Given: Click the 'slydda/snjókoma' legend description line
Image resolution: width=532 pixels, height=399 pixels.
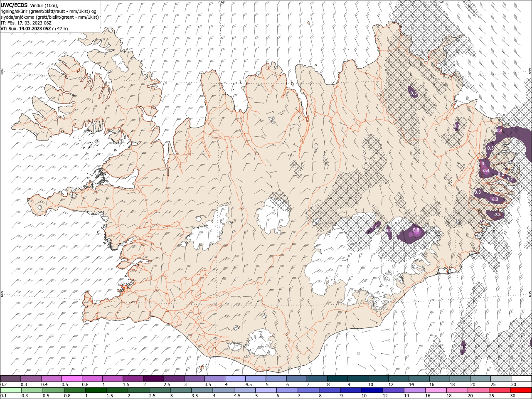Looking at the screenshot, I should (x=49, y=17).
